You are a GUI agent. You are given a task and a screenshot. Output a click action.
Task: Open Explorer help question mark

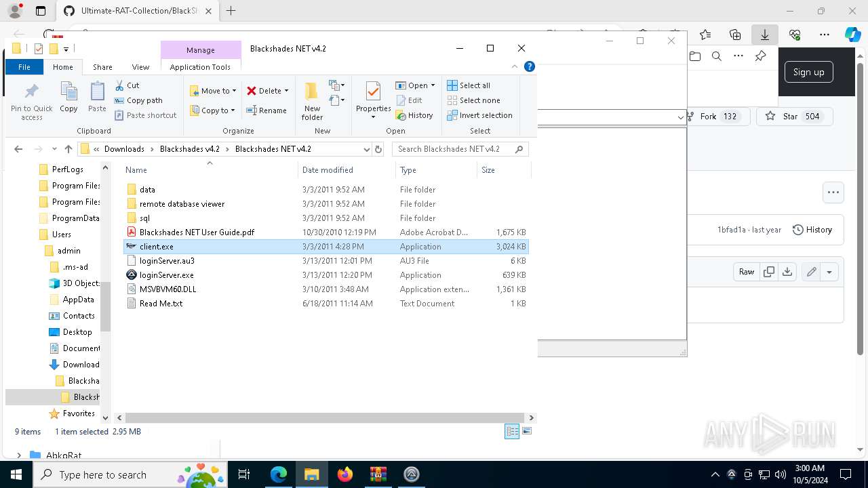tap(530, 66)
